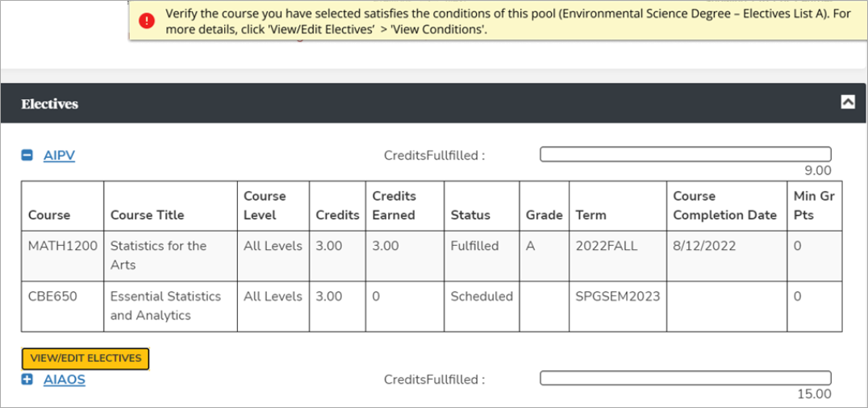This screenshot has height=408, width=868.
Task: Expand the AIAOS pool with the plus icon
Action: [x=27, y=380]
